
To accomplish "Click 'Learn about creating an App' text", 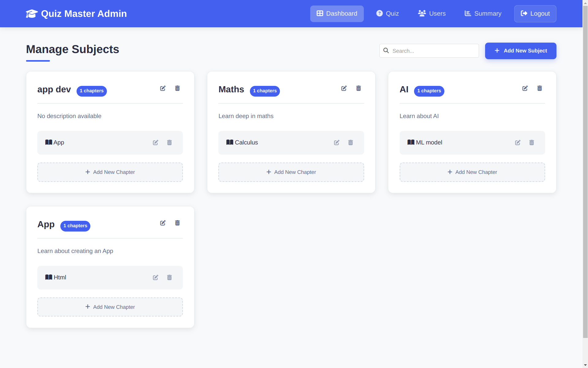I will [75, 251].
